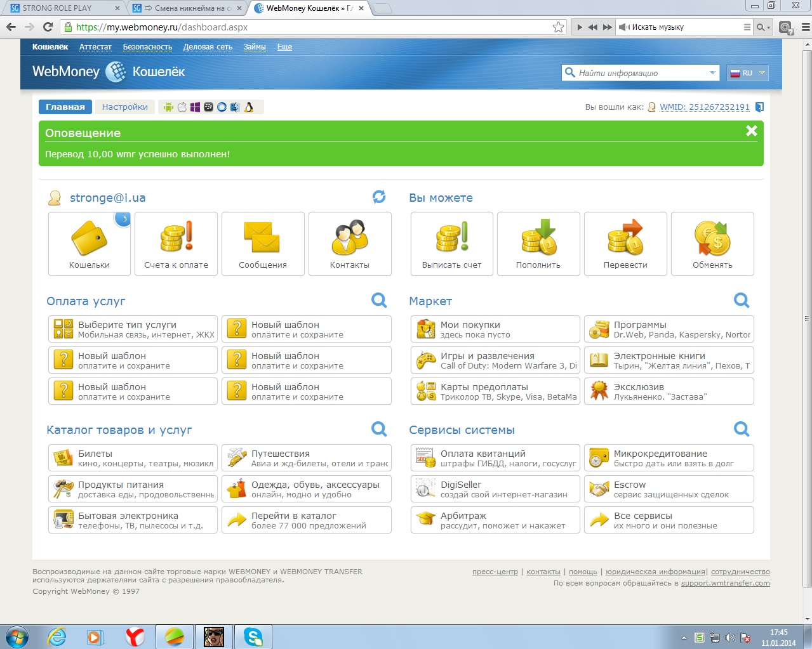Screen dimensions: 812x649
Task: Open the Сообщения envelope tile
Action: coord(263,244)
